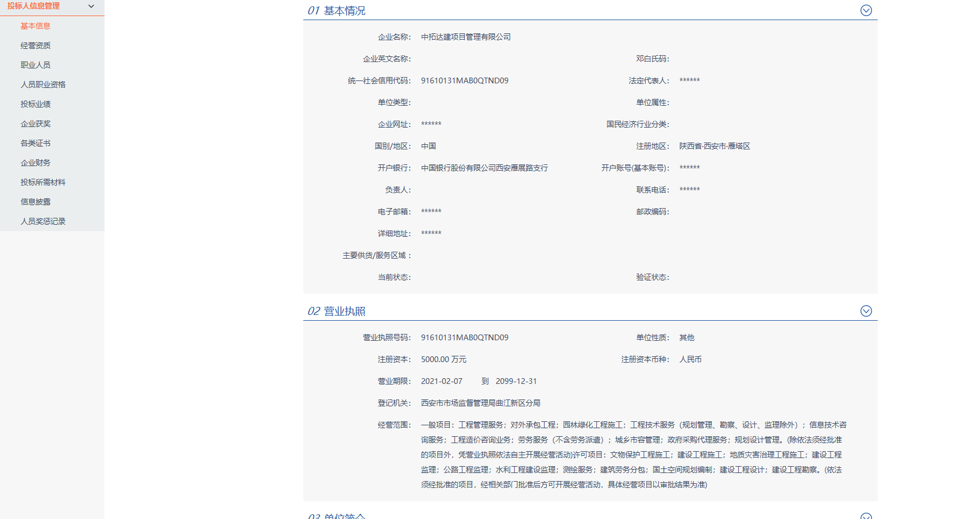Open the 人员奖惩记录 page
The image size is (980, 519).
(42, 221)
